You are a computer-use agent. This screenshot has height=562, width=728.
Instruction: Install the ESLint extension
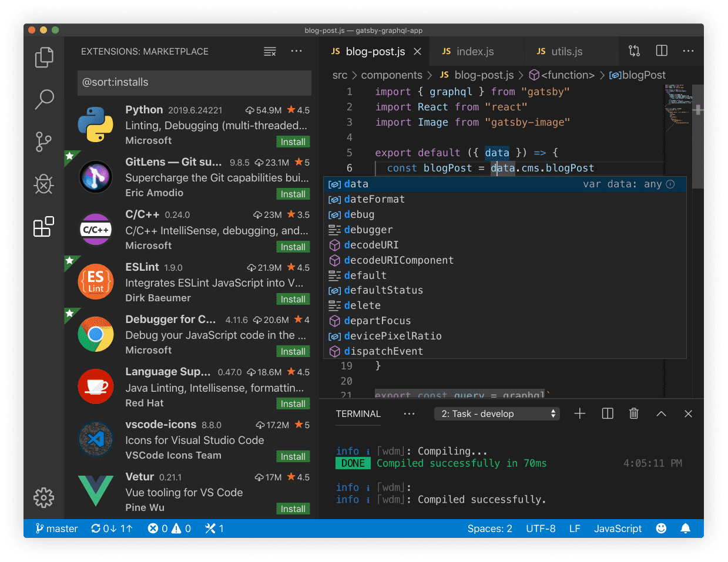[293, 299]
